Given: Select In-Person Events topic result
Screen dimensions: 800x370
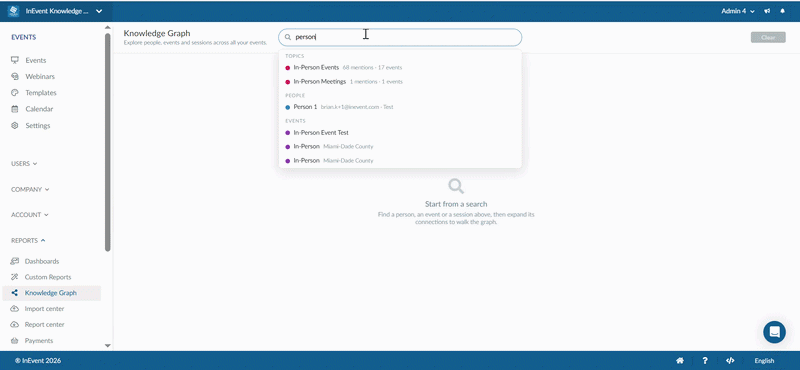Looking at the screenshot, I should [x=400, y=67].
